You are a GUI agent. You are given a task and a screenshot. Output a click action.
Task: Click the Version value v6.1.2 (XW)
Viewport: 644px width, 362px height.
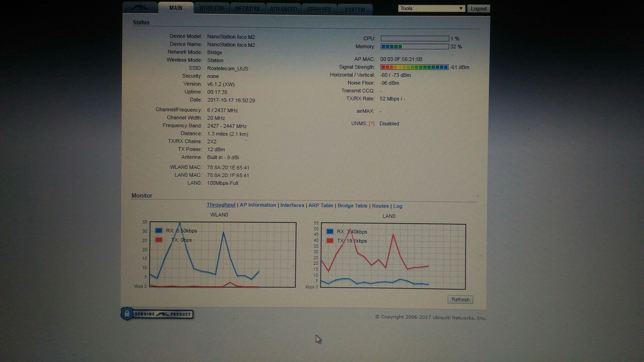[221, 84]
